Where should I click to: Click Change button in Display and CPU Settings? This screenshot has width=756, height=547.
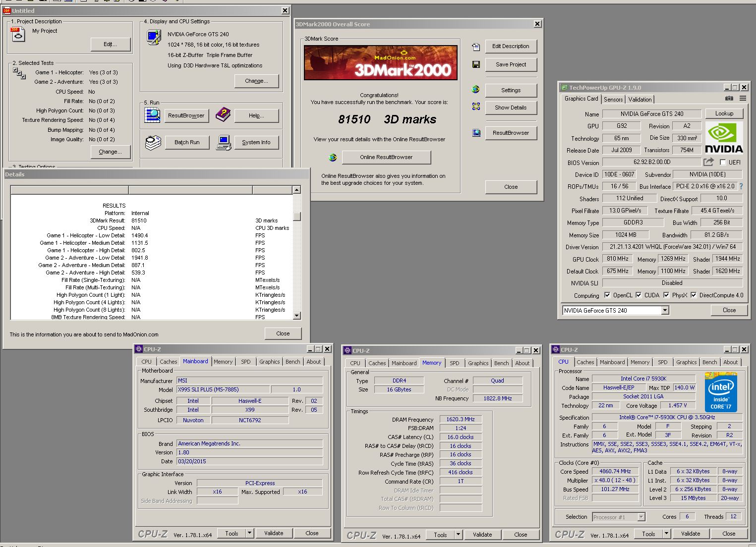coord(256,81)
